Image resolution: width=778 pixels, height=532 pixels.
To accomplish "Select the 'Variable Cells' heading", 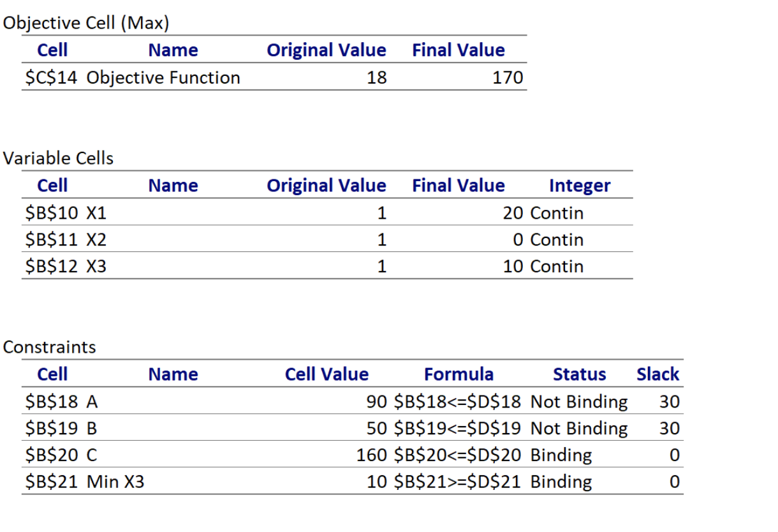I will [58, 158].
